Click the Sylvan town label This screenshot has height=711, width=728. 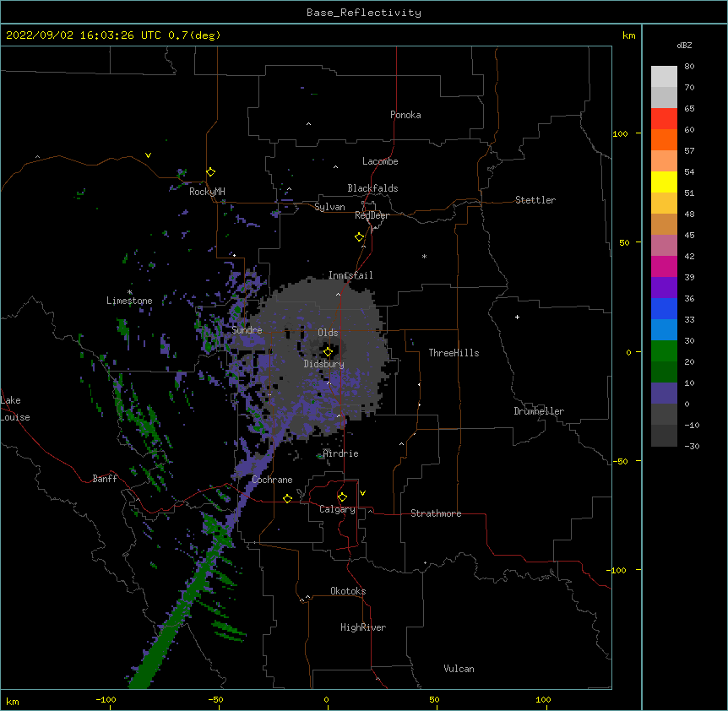pos(329,207)
